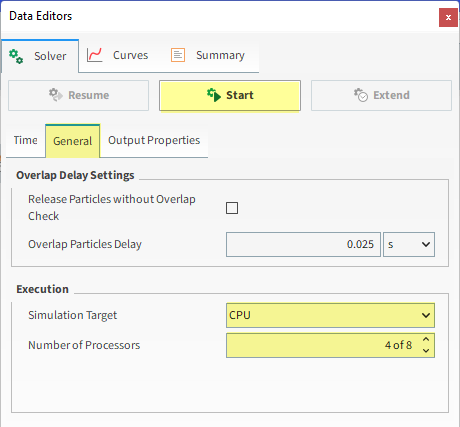Click the gear-clock icon on Extend

(361, 95)
